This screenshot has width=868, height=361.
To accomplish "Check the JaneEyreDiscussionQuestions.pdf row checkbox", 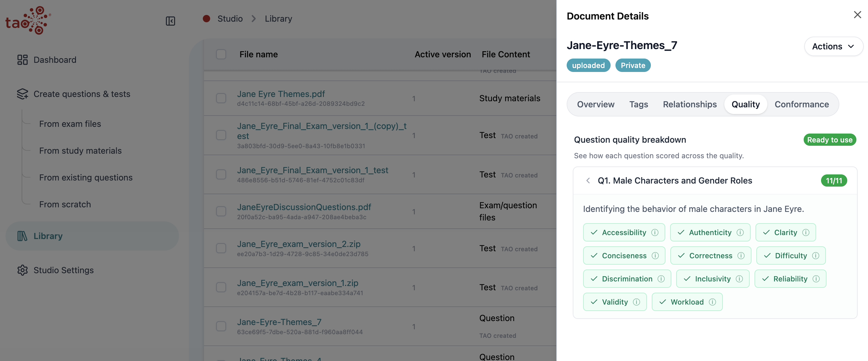I will coord(221,211).
